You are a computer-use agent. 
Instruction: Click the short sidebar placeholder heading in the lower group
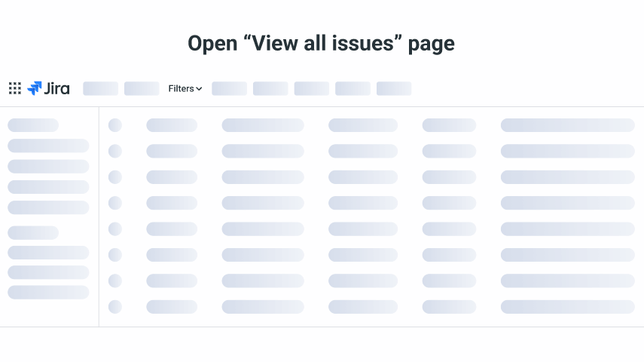pyautogui.click(x=33, y=233)
